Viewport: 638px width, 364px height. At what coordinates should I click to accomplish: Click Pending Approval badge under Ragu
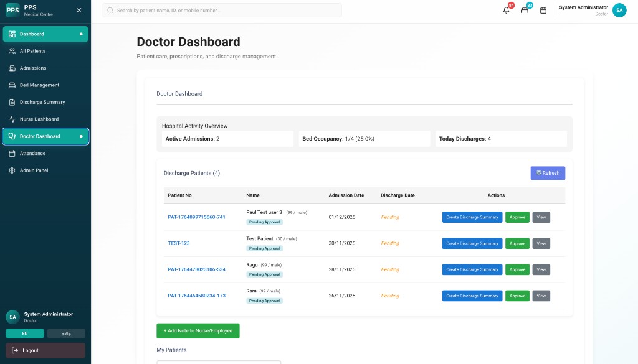264,274
